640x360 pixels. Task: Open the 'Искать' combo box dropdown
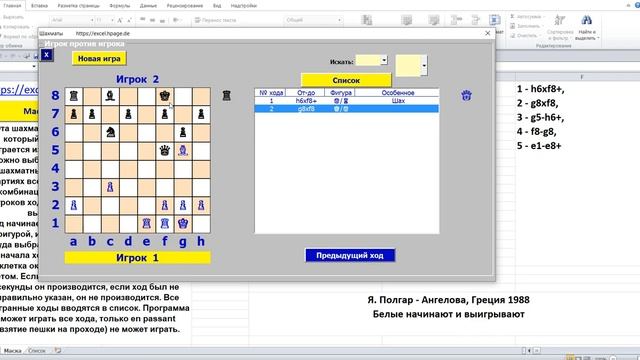pos(384,60)
